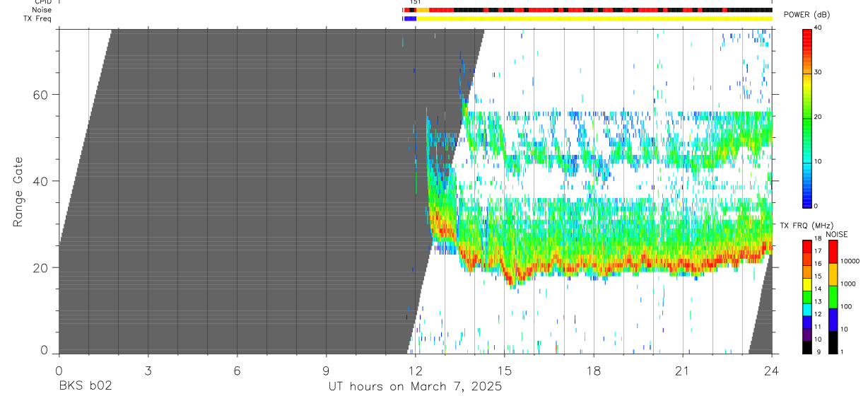The width and height of the screenshot is (868, 401).
Task: Click the red-and-black Noise strip above the plot
Action: coord(587,10)
